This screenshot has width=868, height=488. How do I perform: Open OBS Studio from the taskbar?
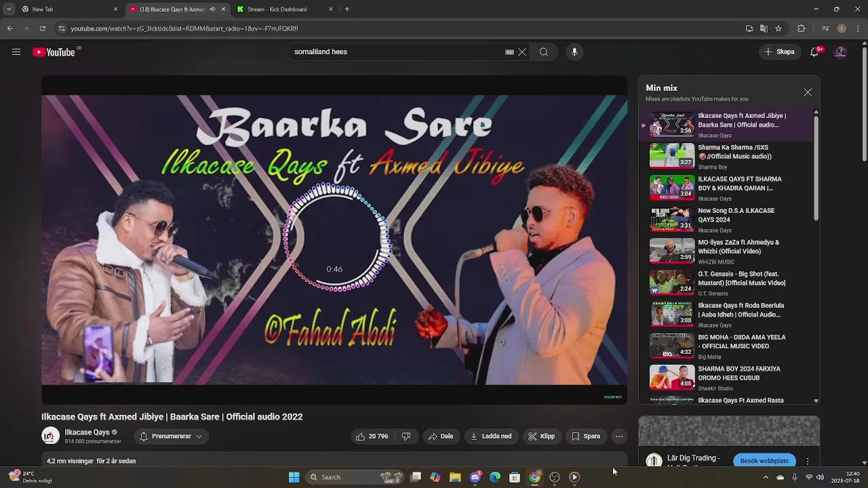(555, 477)
